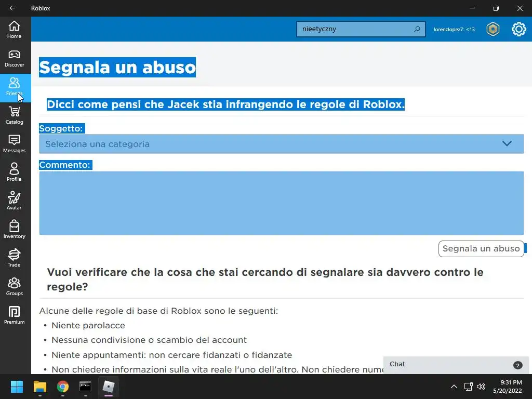Open the Inventory section

(x=14, y=230)
